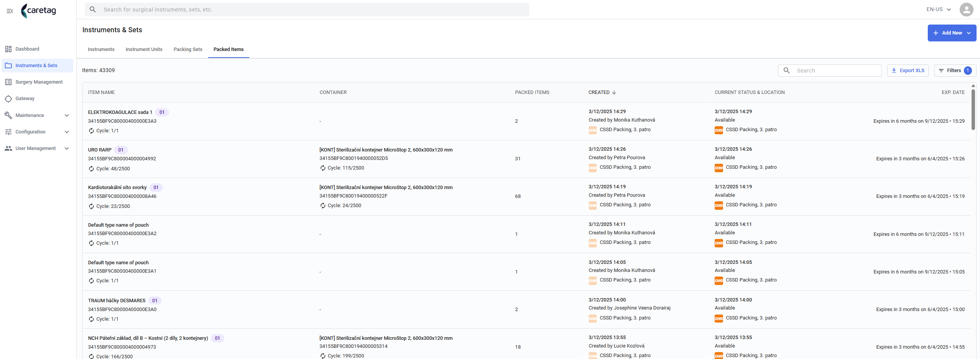
Task: Click the Maintenance wrench icon
Action: (8, 115)
